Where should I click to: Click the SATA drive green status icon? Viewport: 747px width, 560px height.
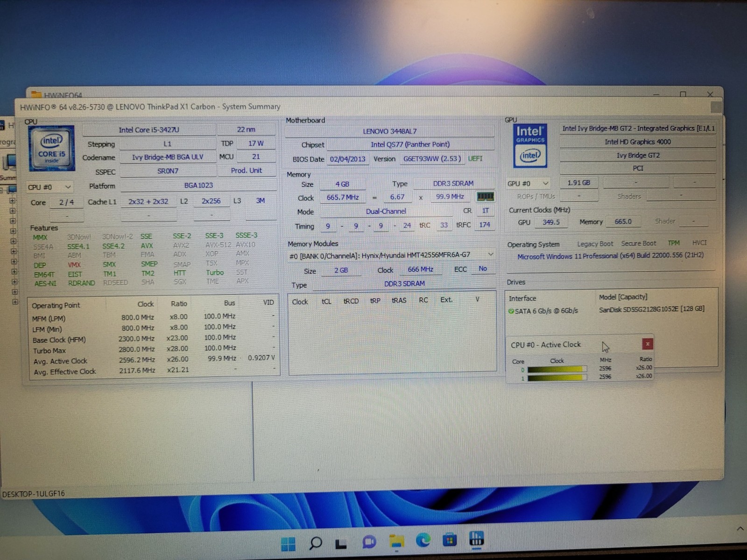point(511,311)
